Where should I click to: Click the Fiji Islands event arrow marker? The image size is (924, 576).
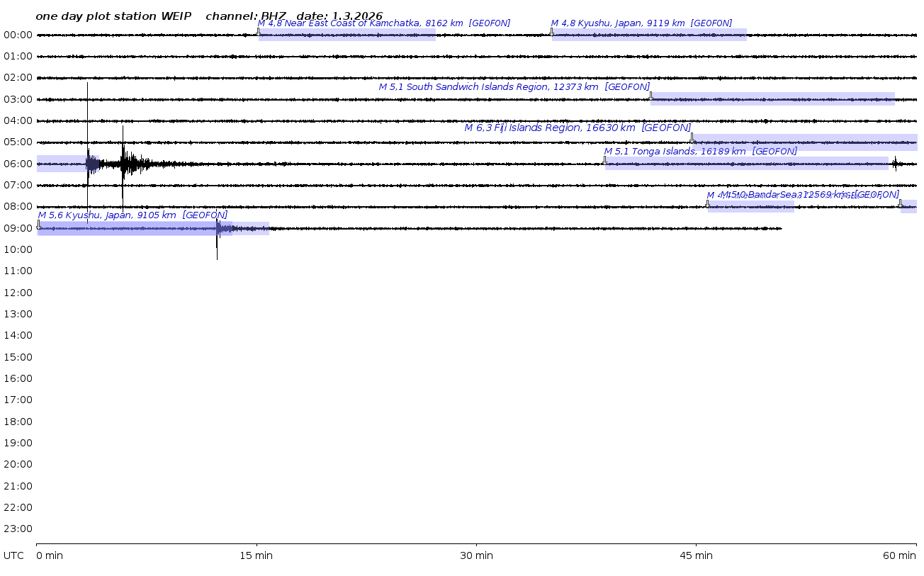[x=692, y=137]
